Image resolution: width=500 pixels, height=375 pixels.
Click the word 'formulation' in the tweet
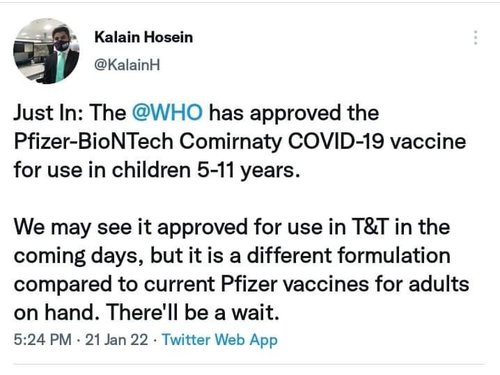(394, 256)
